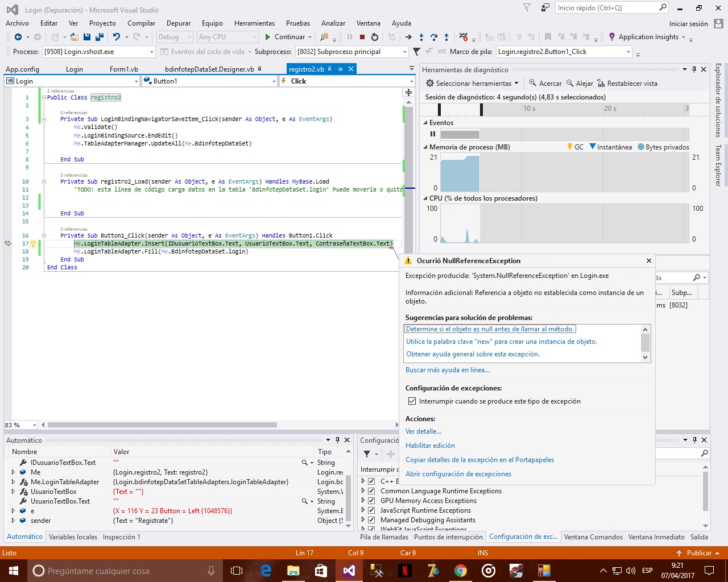
Task: Click the Step Out icon
Action: [446, 37]
